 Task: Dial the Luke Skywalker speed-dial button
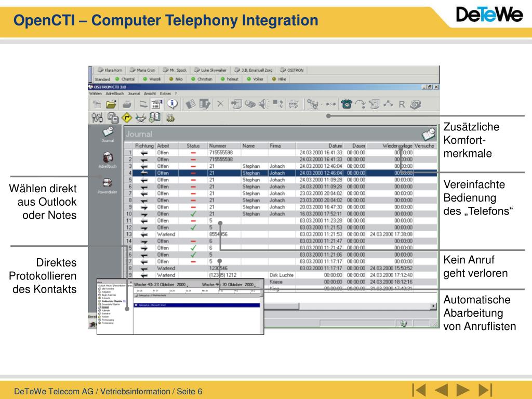coord(210,70)
